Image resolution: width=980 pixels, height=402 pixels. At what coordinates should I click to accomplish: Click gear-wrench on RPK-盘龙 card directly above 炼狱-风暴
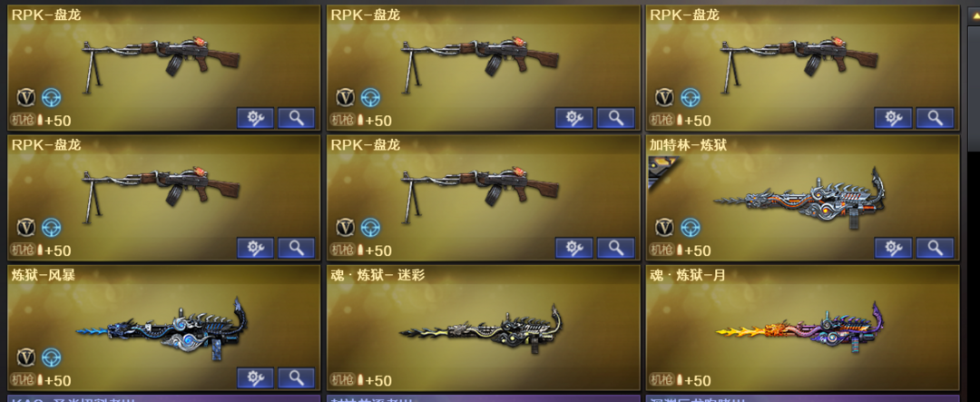pos(255,249)
